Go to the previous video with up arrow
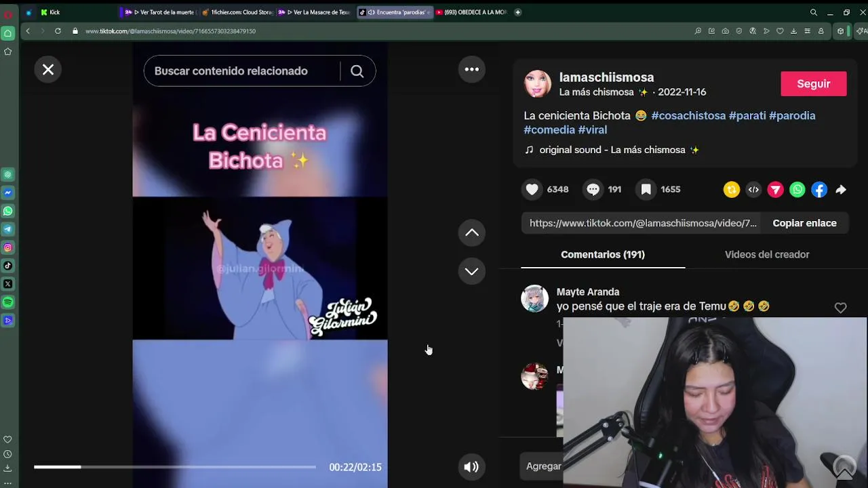 pos(472,233)
